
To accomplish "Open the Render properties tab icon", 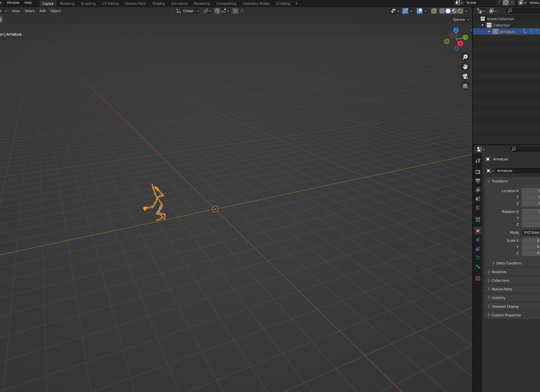I will click(478, 172).
